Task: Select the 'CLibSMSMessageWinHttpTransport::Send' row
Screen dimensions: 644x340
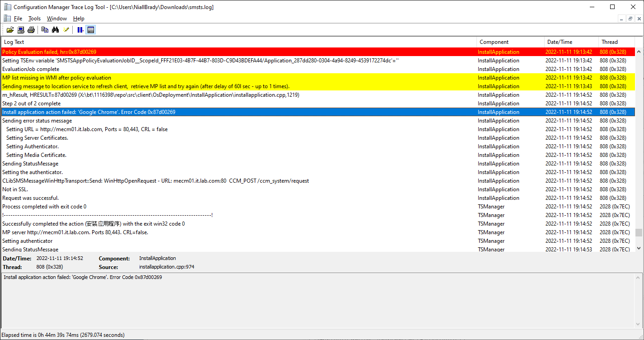Action: point(318,181)
